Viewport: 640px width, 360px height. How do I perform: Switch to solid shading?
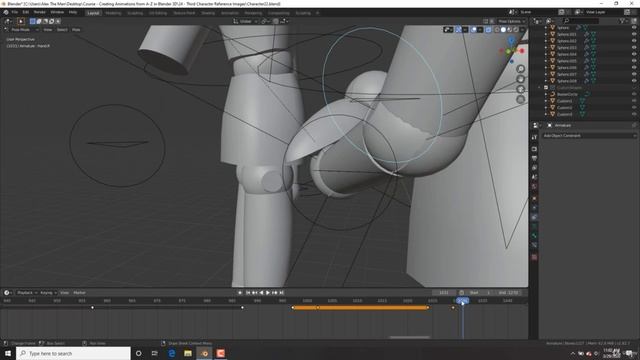coord(503,30)
